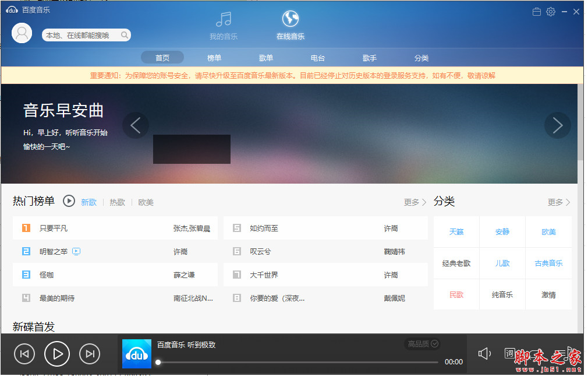Open artist 薛之谦
This screenshot has height=376, width=588.
[x=184, y=275]
